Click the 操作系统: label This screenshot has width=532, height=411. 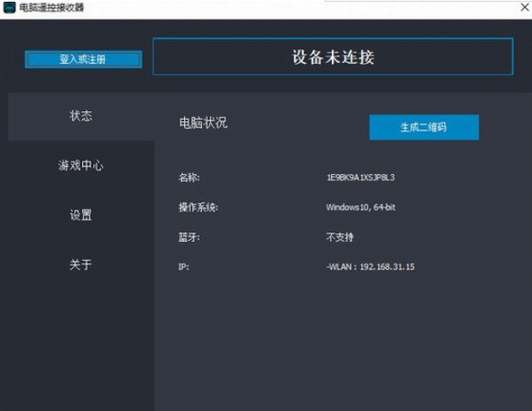pyautogui.click(x=198, y=207)
